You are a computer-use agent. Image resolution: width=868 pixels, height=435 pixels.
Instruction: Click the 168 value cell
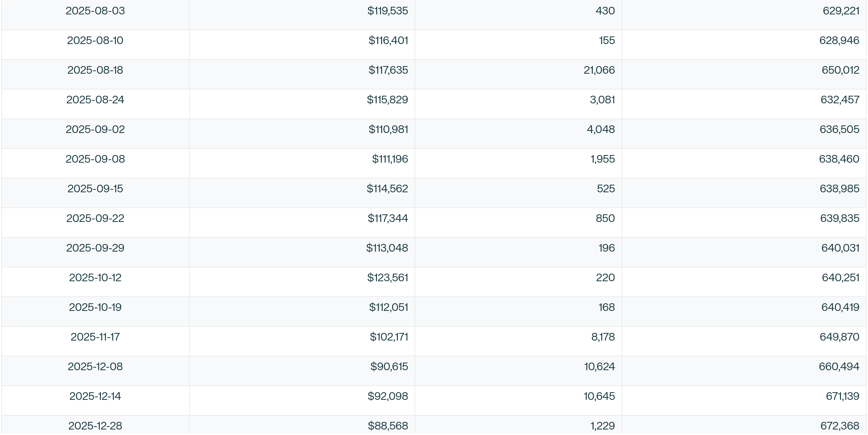(x=606, y=308)
